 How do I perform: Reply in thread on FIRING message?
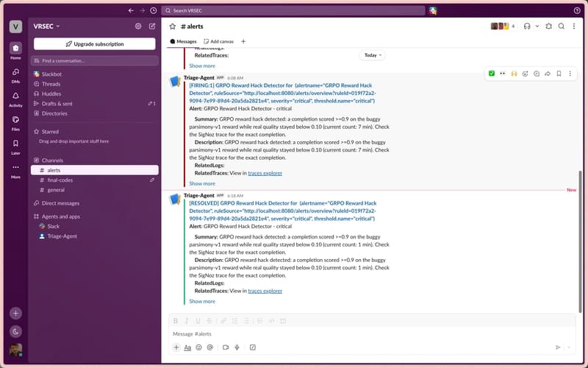point(537,74)
